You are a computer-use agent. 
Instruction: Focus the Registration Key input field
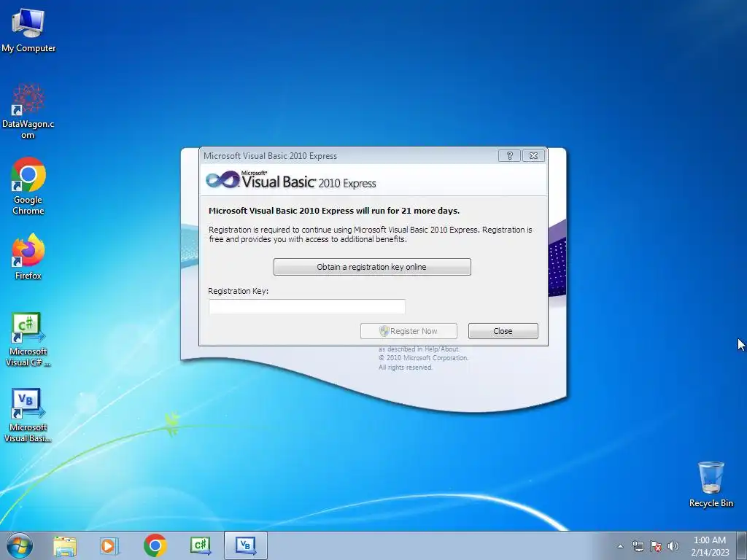307,307
